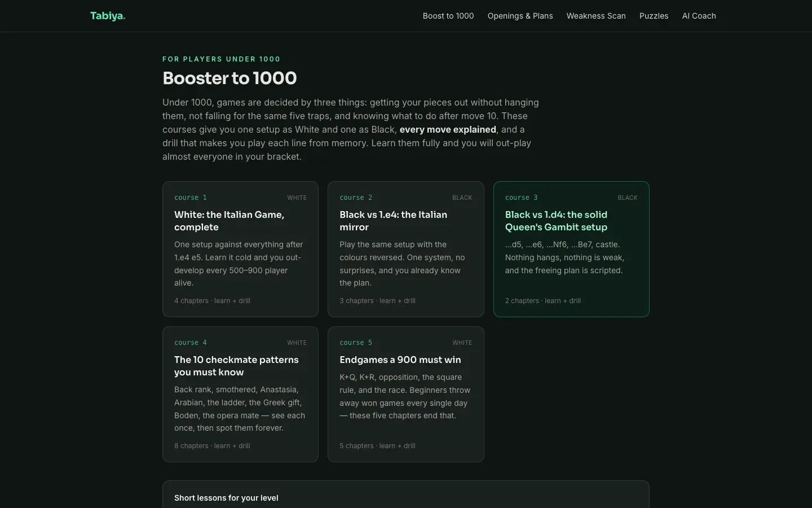Click the WHITE tag on course 1
The image size is (812, 508).
(297, 198)
